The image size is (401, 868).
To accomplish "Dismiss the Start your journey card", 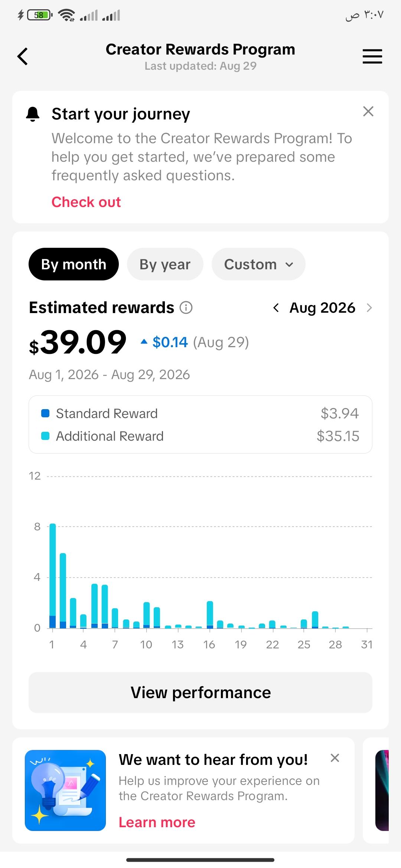I will pos(368,111).
